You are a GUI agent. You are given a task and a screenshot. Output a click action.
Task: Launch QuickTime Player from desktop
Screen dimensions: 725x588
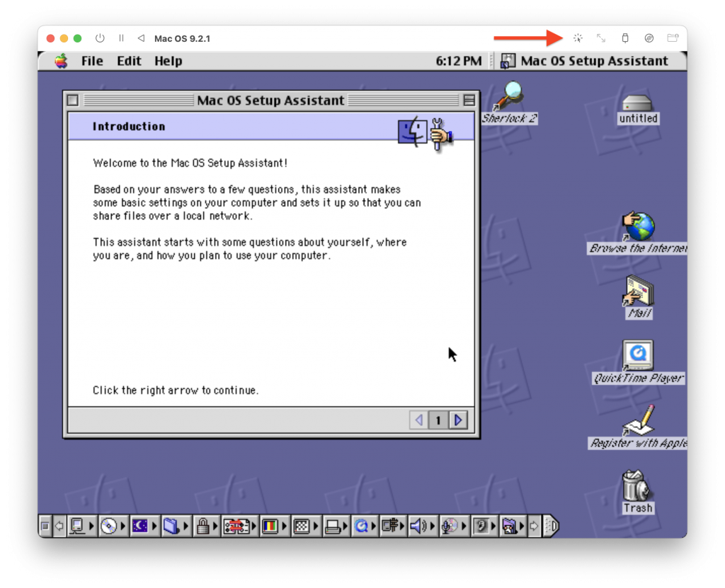coord(639,355)
